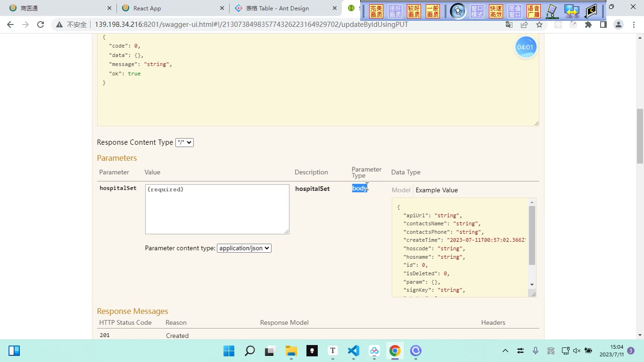Switch to 表格 Table - Ant Design tab
Screen dimensions: 644x362
285,8
